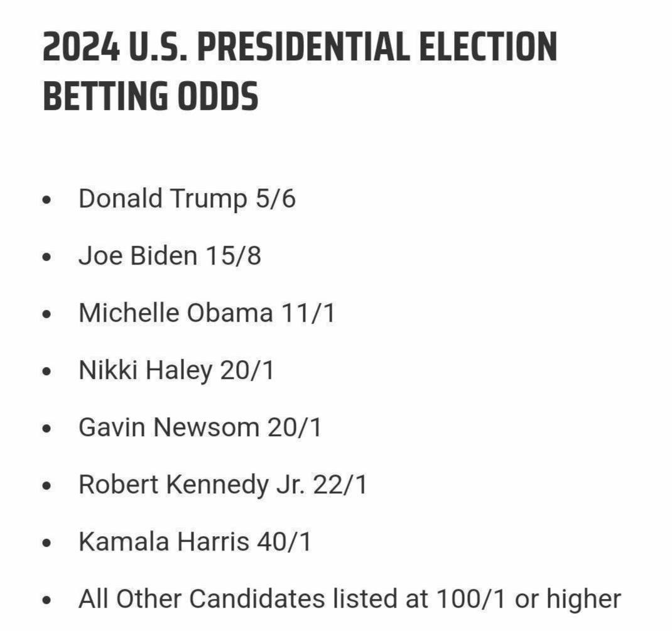This screenshot has height=631, width=672.
Task: Click the bullet point before Kamala Harris
Action: (46, 543)
